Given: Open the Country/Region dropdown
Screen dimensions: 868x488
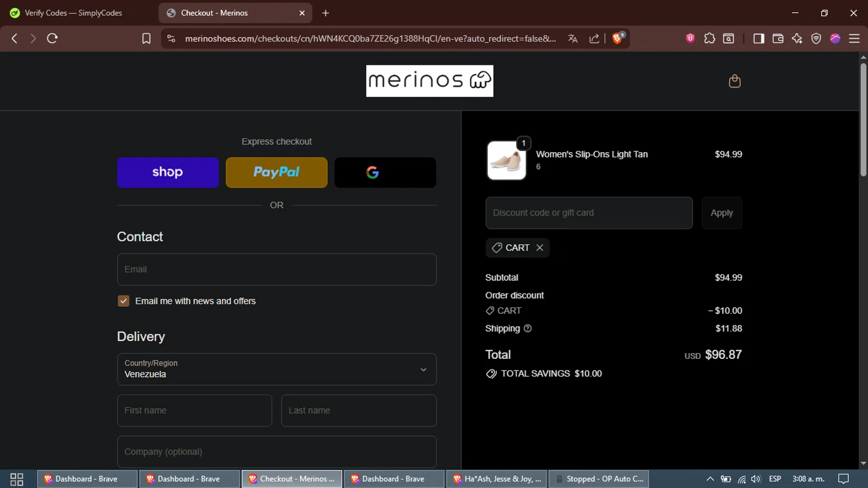Looking at the screenshot, I should click(x=277, y=369).
